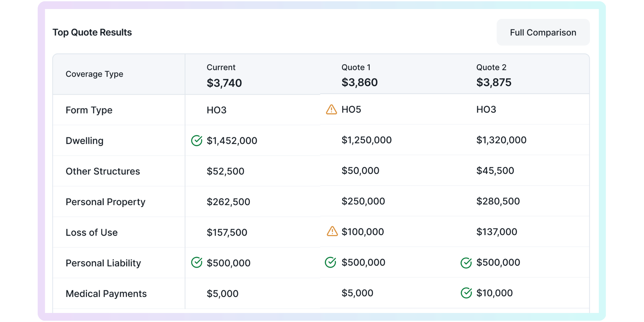The width and height of the screenshot is (644, 322).
Task: Click the Personal Property row label
Action: [105, 202]
